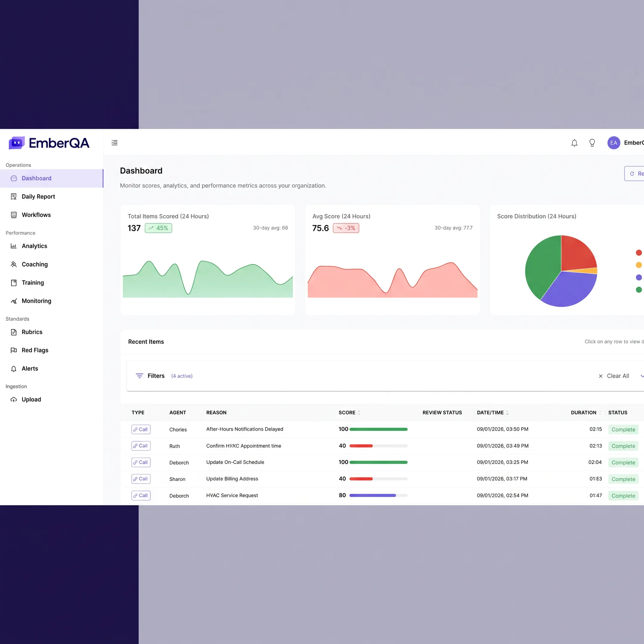Click the '(4 active)' filters label

182,376
